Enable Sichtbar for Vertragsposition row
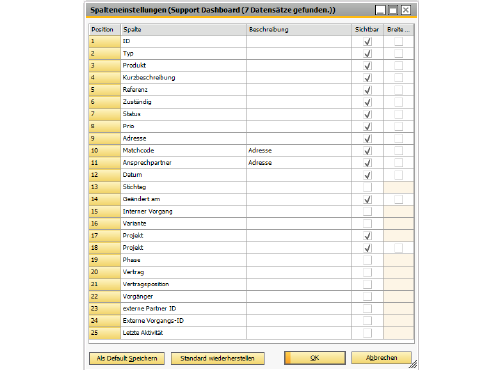 (367, 284)
